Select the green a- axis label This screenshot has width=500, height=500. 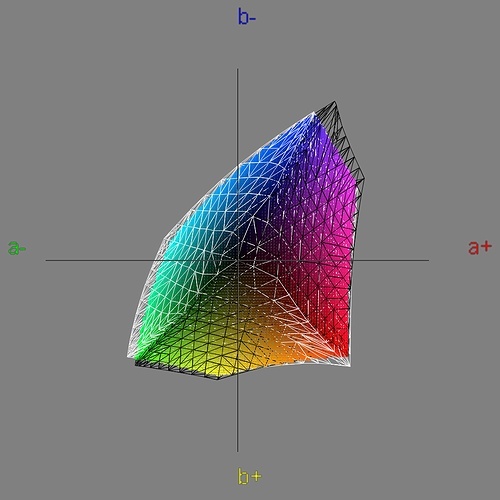tap(17, 248)
